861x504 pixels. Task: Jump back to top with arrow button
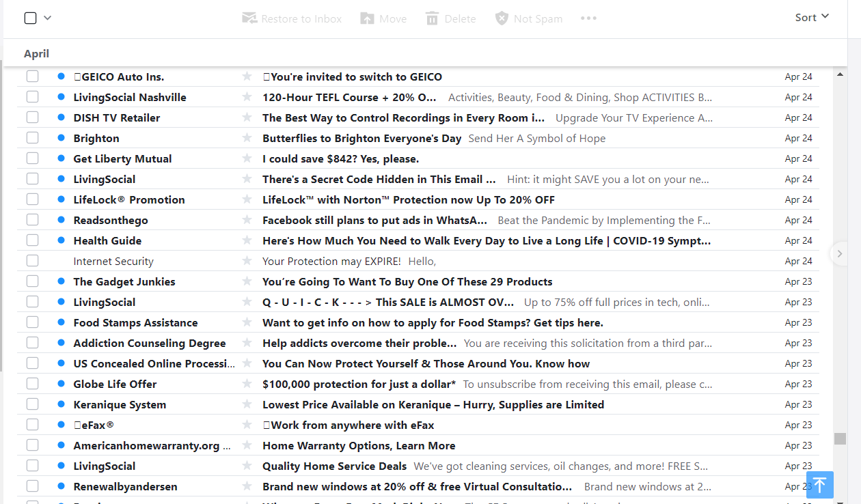[820, 485]
